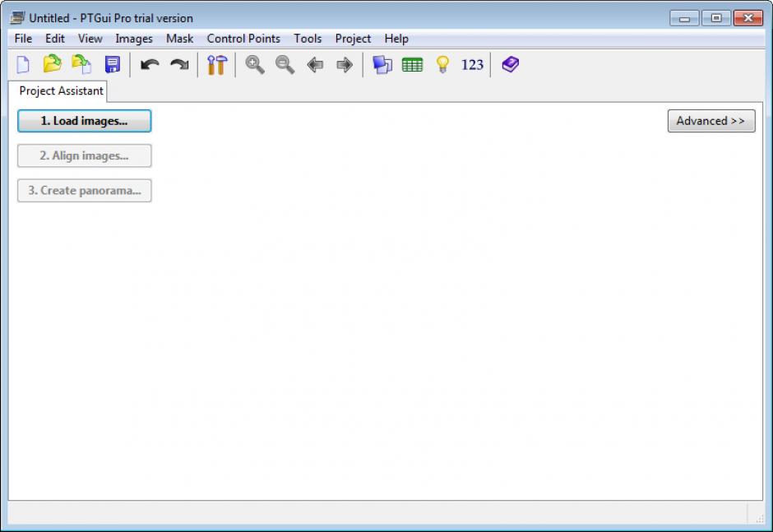Maximize the PTGui window
The width and height of the screenshot is (773, 532).
(715, 18)
